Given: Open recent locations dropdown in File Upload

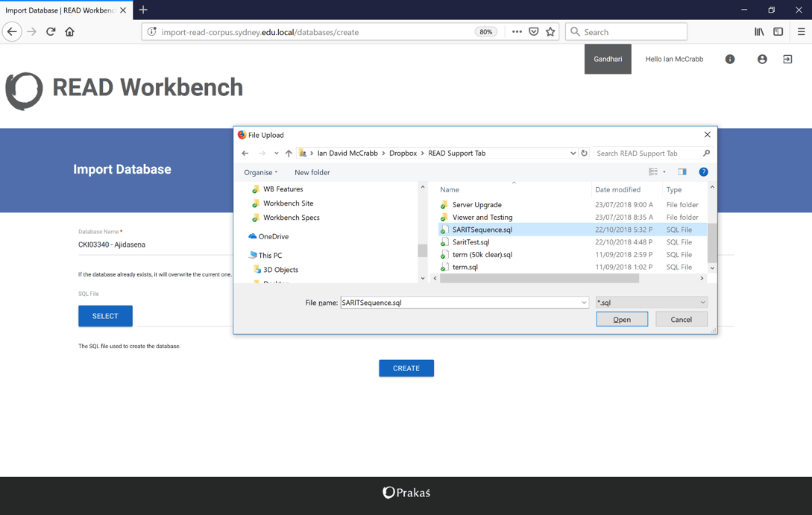Looking at the screenshot, I should [276, 154].
